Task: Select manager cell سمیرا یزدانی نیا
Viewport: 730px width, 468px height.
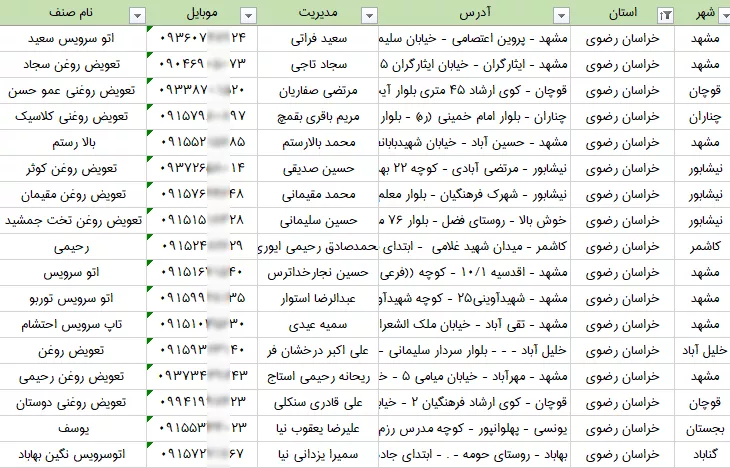Action: pos(318,455)
